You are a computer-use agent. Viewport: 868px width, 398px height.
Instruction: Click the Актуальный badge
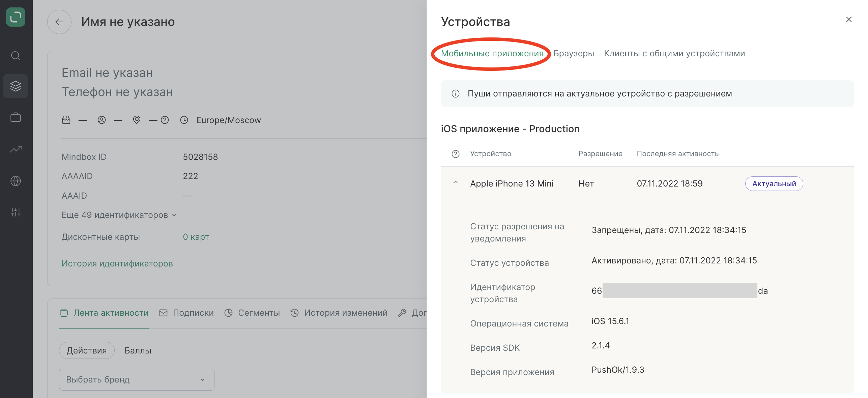774,183
